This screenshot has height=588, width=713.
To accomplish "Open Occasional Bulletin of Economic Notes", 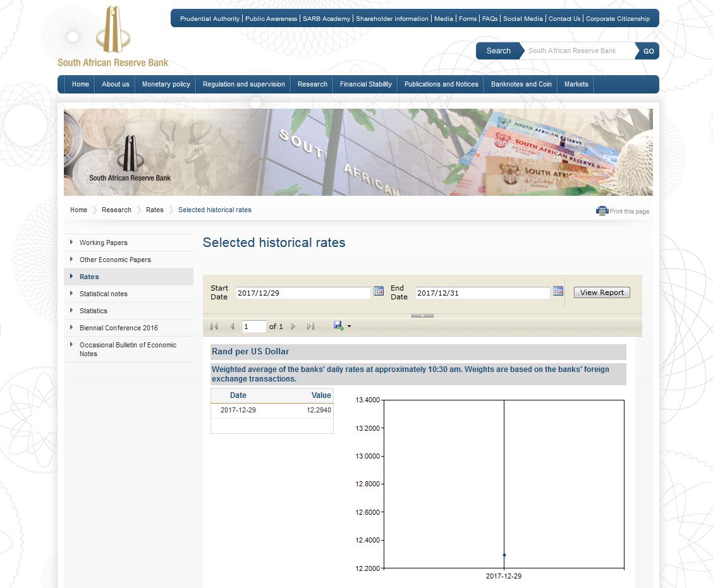I will [128, 349].
